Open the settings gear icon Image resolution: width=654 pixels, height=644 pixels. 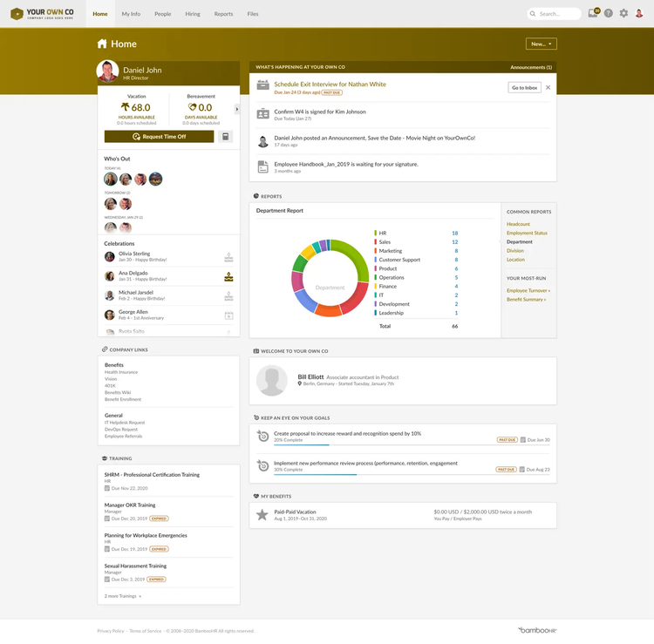[x=623, y=13]
